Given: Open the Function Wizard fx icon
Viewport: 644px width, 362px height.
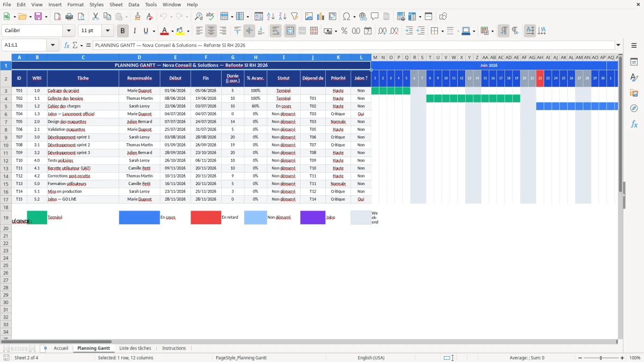Looking at the screenshot, I should [x=67, y=46].
